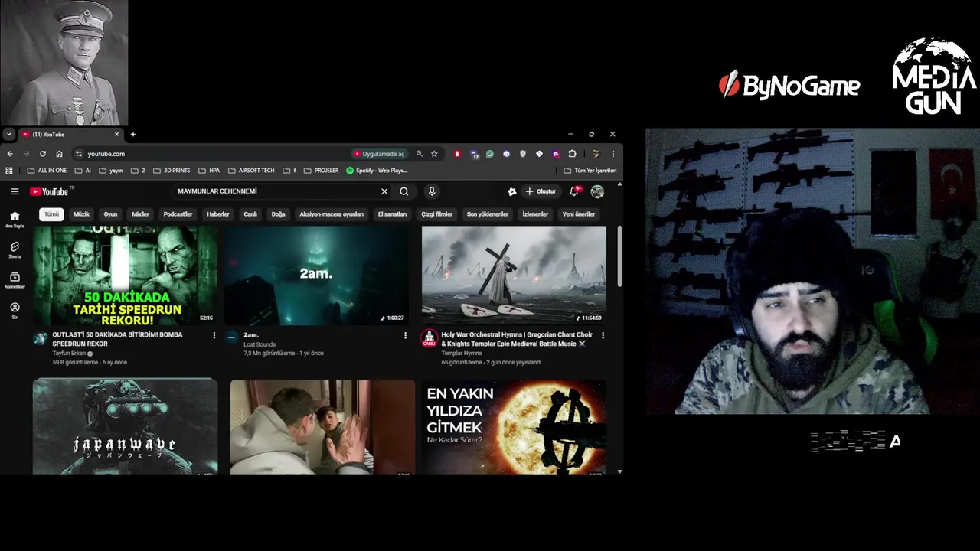Open the Templar Hymns channel link
The image size is (980, 551).
462,354
